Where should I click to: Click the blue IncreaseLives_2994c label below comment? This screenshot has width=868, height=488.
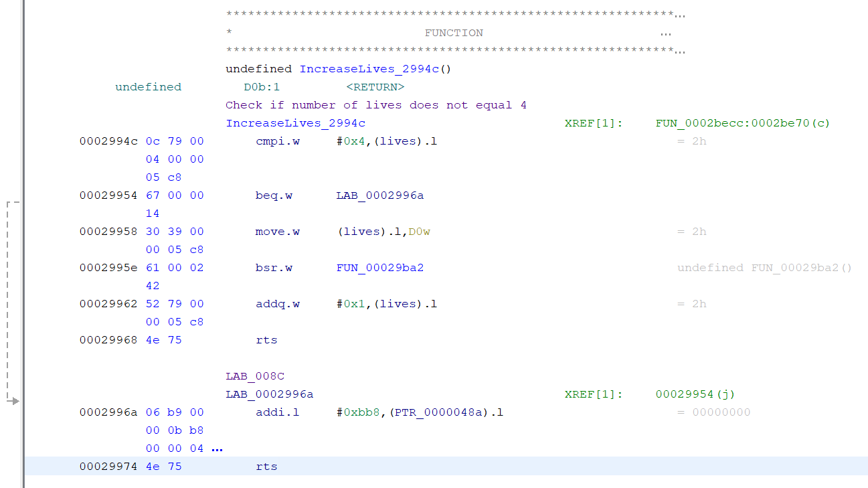296,123
